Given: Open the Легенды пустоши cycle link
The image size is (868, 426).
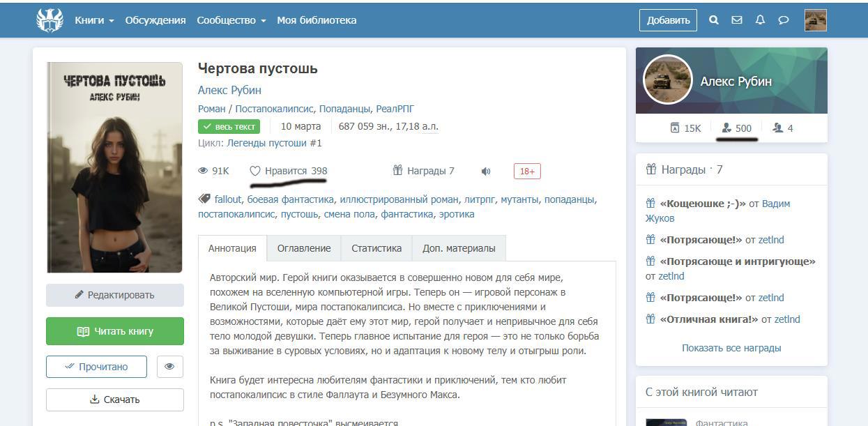Looking at the screenshot, I should pos(266,143).
